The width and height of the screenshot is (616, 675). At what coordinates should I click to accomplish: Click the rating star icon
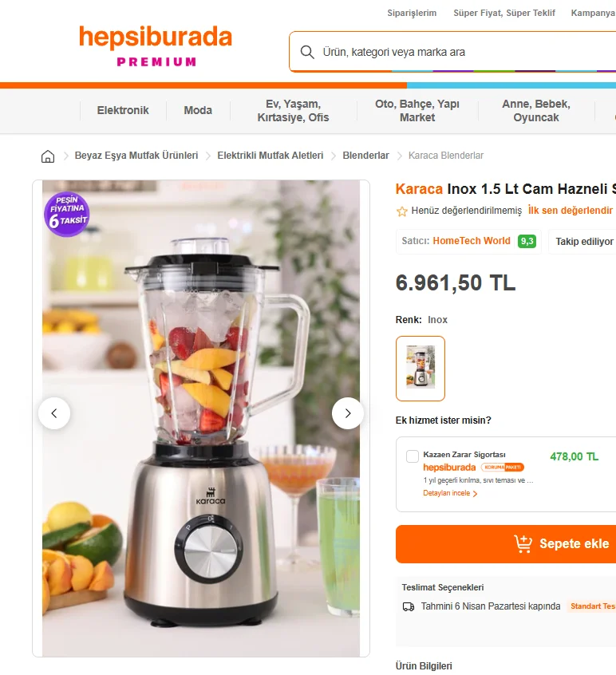coord(401,211)
